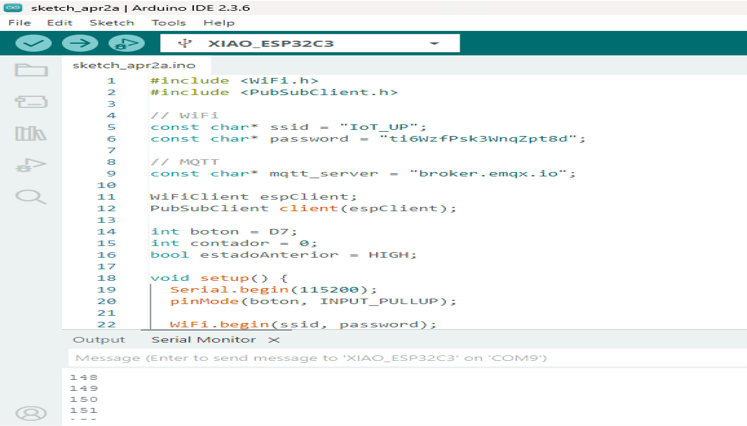Click the user account icon
The width and height of the screenshot is (747, 426).
coord(31,413)
